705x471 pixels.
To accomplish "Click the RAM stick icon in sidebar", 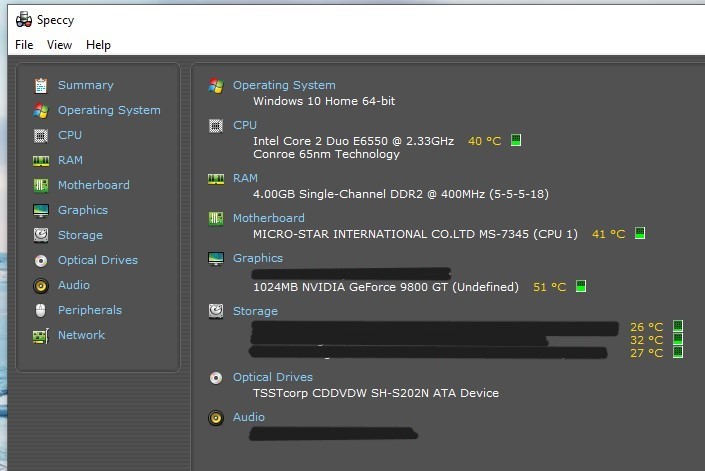I will point(41,160).
